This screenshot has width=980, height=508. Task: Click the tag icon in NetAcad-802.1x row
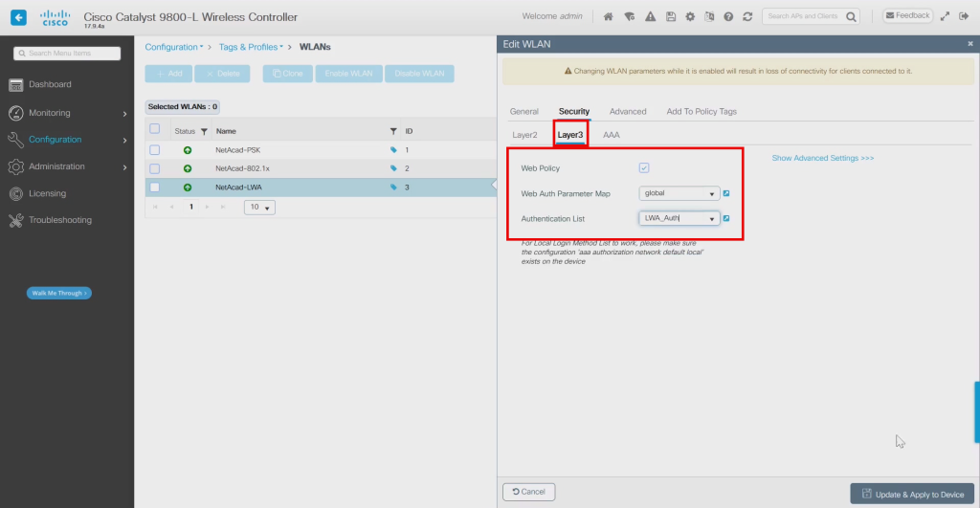[x=393, y=168]
